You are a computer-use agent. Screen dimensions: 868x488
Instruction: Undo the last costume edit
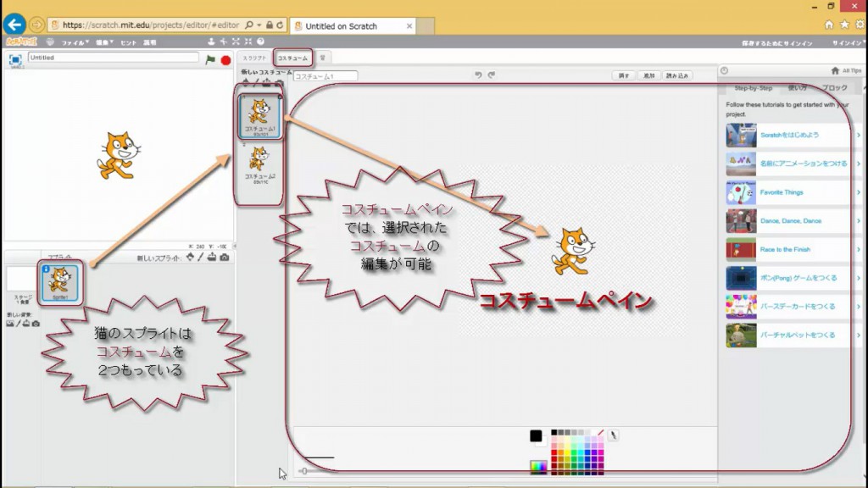478,75
